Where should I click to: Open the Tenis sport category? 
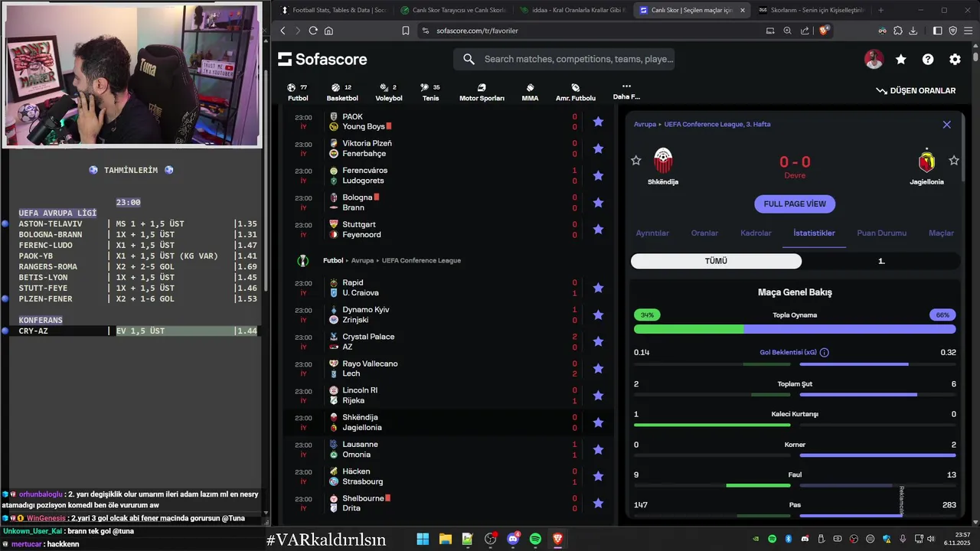click(431, 93)
